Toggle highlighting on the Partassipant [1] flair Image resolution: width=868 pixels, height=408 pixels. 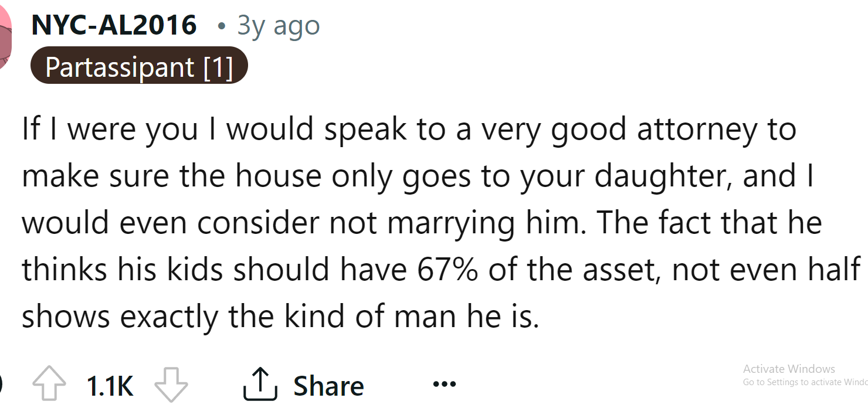click(x=139, y=66)
